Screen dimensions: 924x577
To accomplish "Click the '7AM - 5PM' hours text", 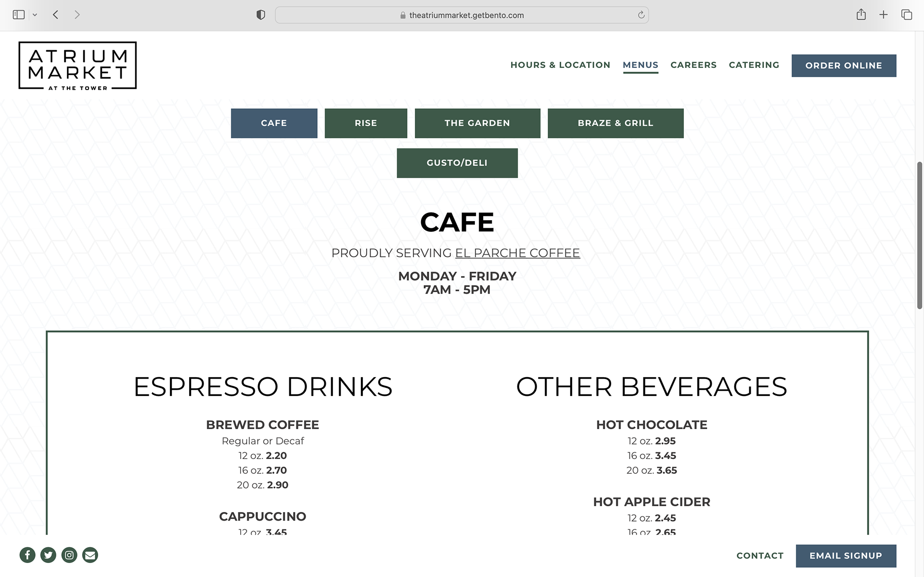I will [457, 289].
